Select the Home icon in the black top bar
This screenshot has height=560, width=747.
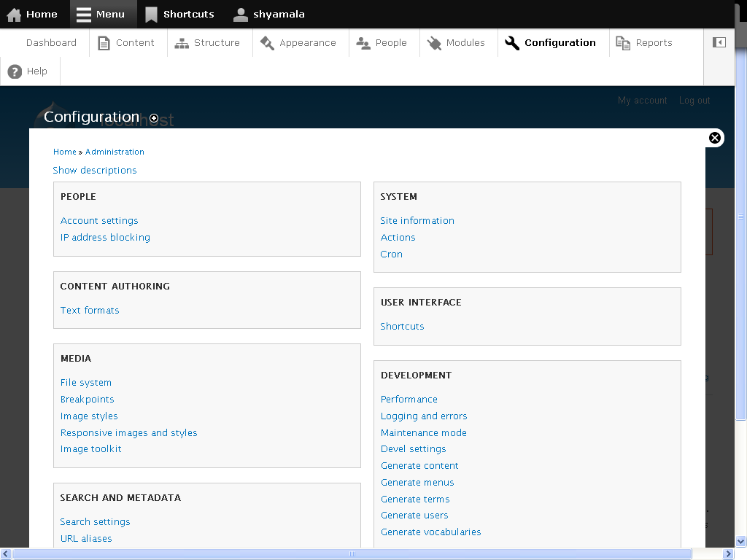coord(15,14)
